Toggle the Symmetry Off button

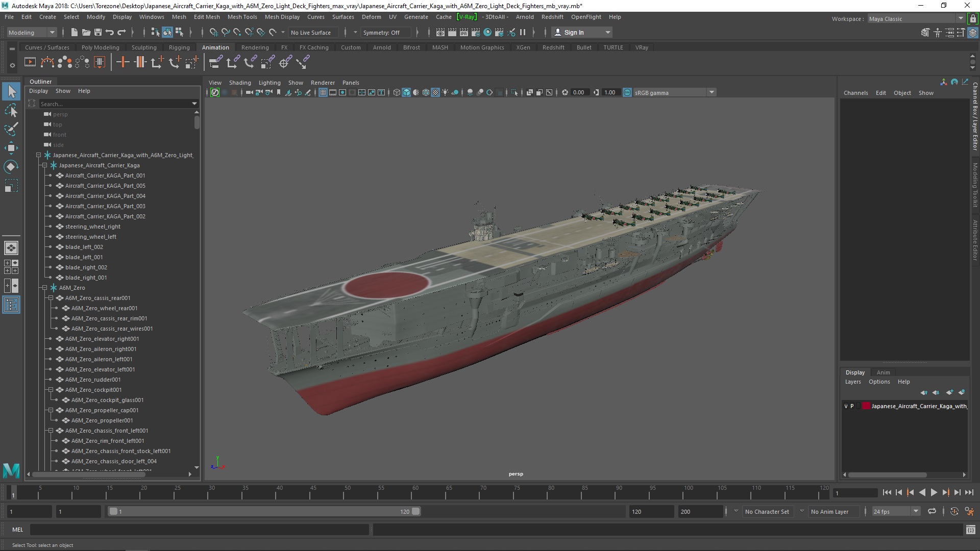coord(382,32)
